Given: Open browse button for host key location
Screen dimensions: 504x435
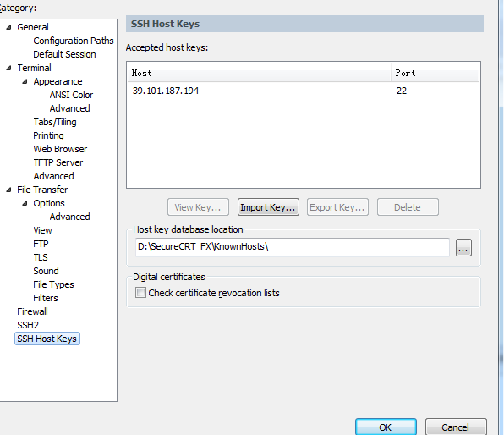Looking at the screenshot, I should 463,247.
